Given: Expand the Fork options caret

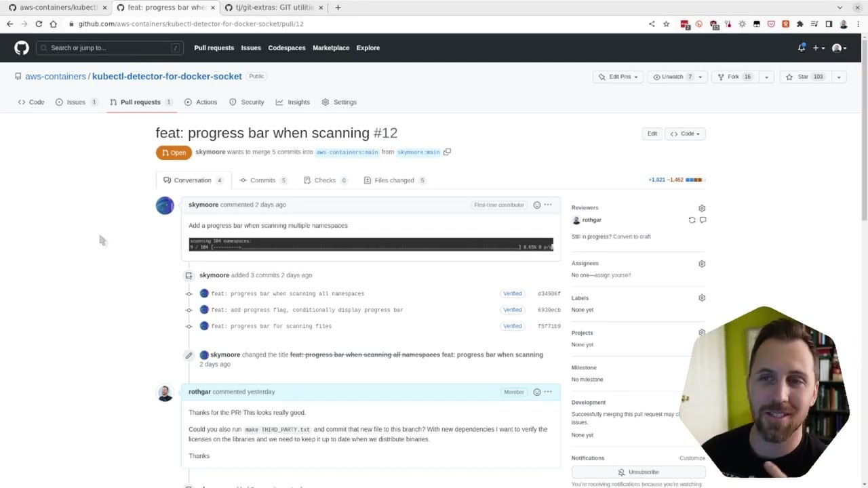Looking at the screenshot, I should [x=766, y=77].
